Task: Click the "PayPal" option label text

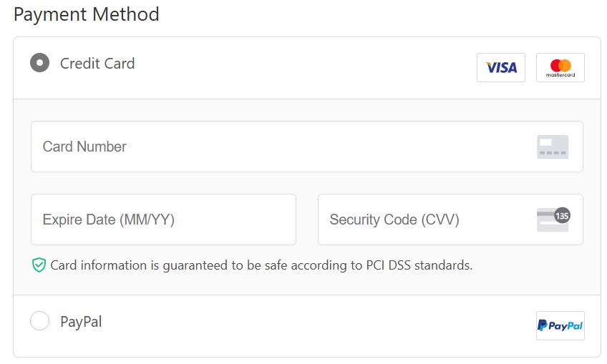Action: 81,322
